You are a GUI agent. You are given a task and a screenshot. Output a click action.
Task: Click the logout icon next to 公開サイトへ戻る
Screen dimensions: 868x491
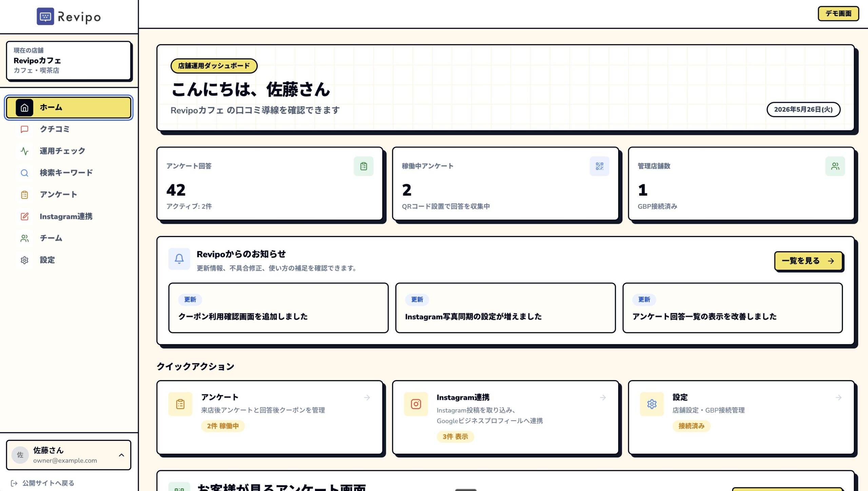[14, 483]
